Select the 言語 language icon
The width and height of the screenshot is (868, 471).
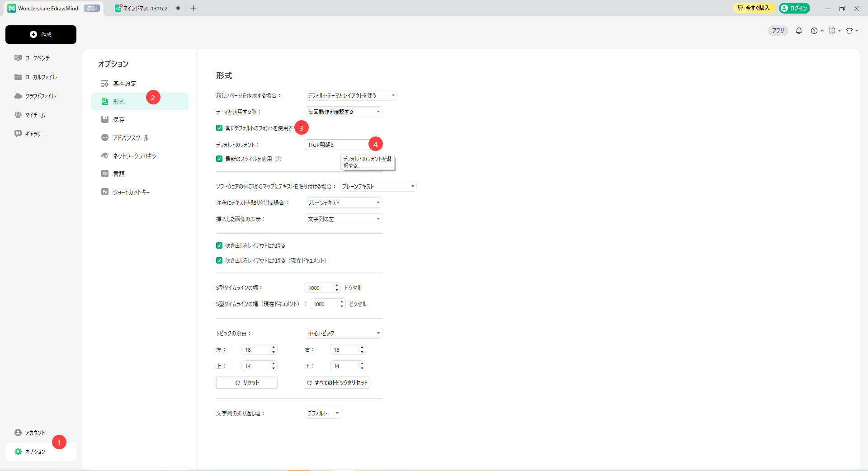tap(105, 174)
